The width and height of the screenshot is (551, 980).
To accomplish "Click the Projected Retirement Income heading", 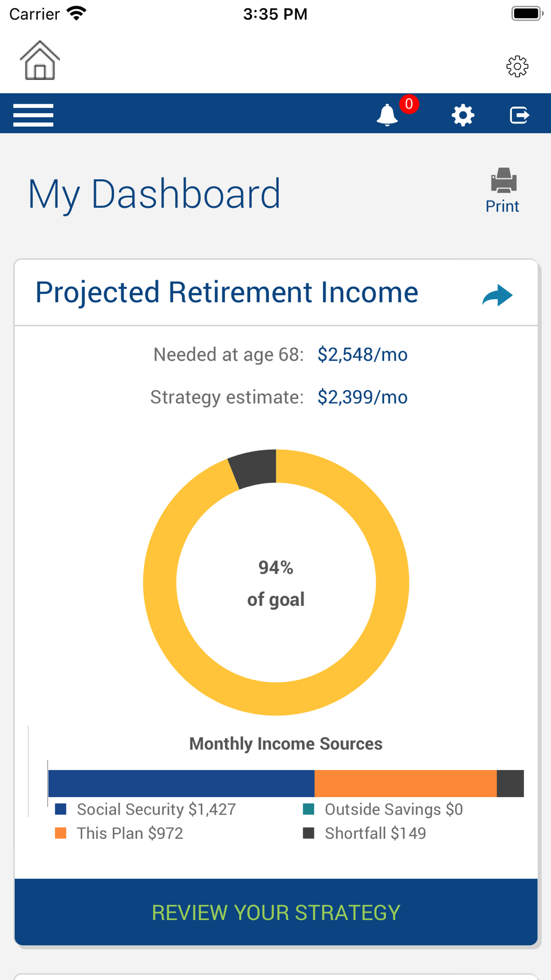I will 226,292.
